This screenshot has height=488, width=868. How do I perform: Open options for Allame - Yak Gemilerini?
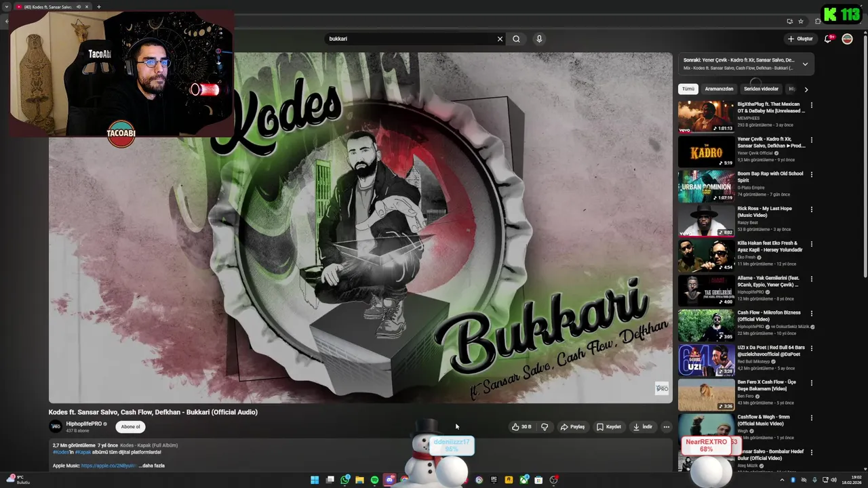point(811,279)
